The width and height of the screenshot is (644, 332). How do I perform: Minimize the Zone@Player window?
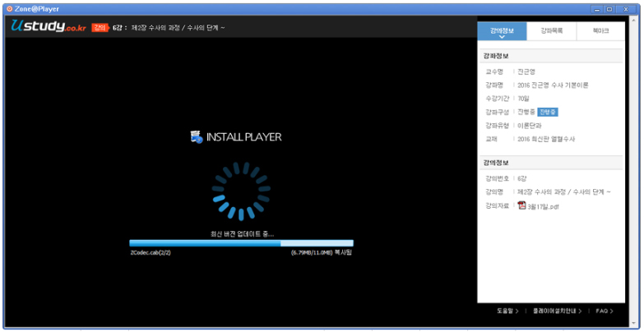[597, 9]
